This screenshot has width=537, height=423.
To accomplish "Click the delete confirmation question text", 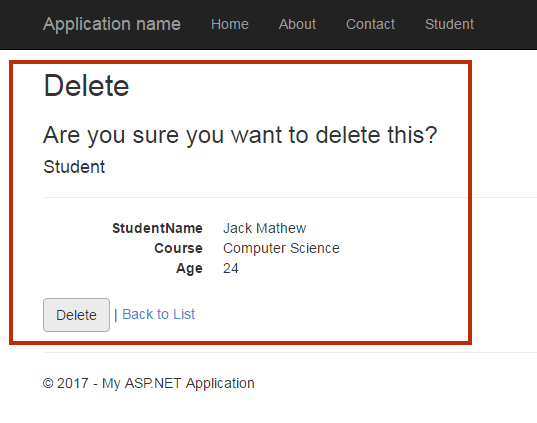I will click(240, 135).
